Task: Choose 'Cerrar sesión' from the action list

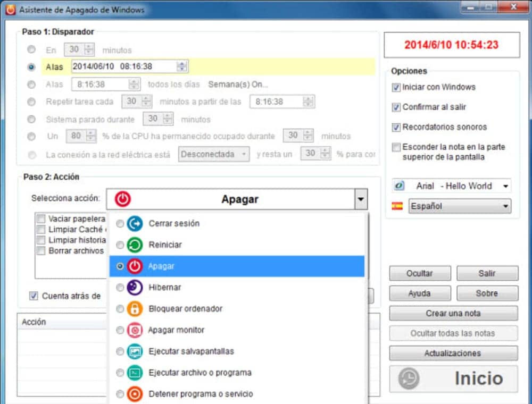Action: click(x=237, y=224)
